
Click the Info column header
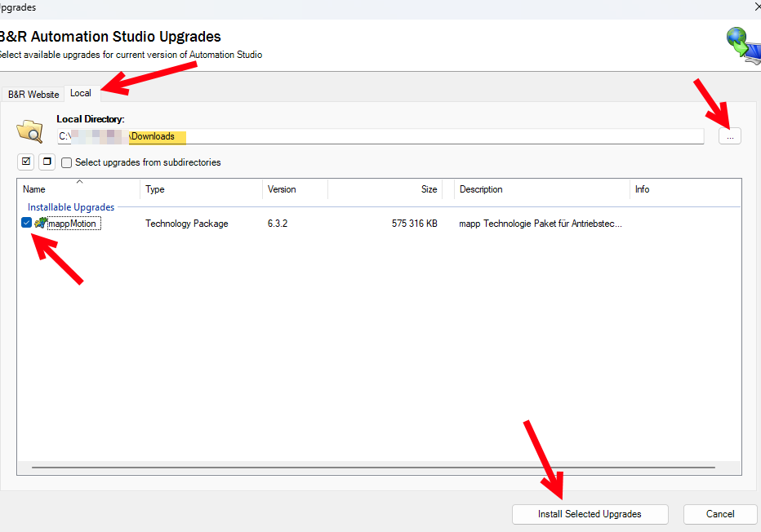(x=685, y=189)
